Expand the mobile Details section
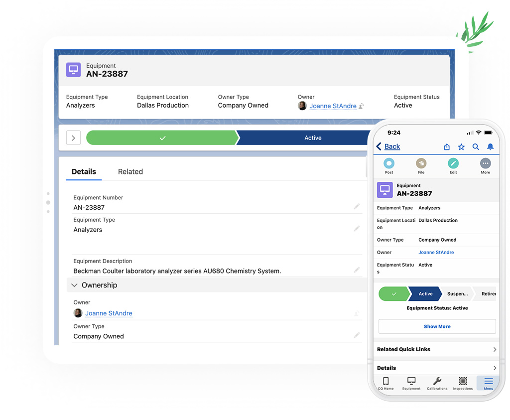Screen dimensions: 510x420 tap(494, 368)
